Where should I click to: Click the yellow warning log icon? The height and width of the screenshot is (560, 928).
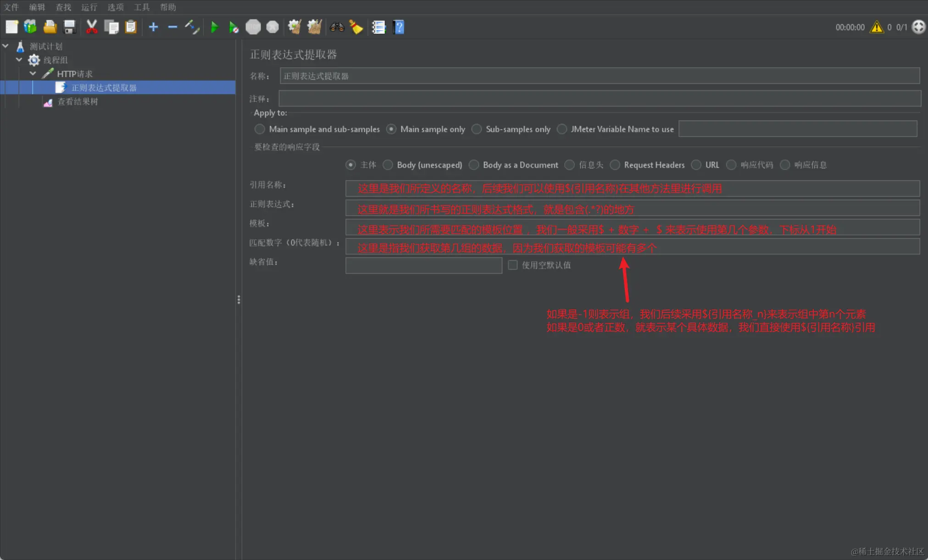click(x=877, y=27)
